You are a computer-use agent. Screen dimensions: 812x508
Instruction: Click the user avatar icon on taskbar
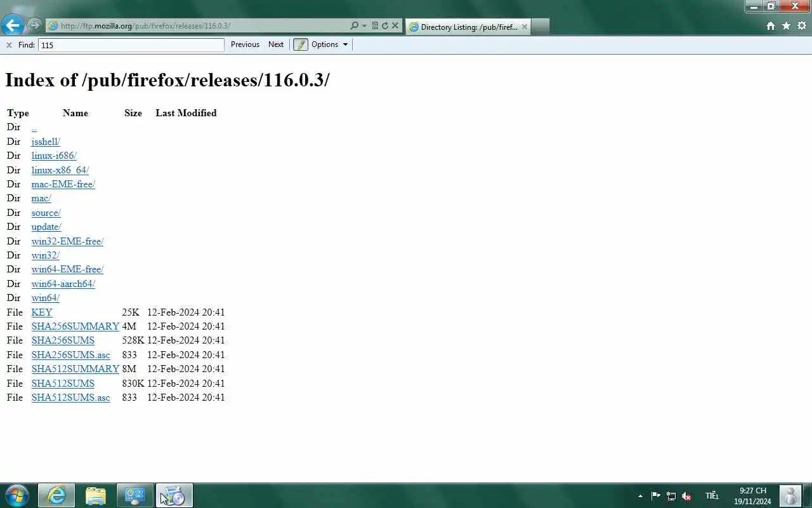(790, 496)
